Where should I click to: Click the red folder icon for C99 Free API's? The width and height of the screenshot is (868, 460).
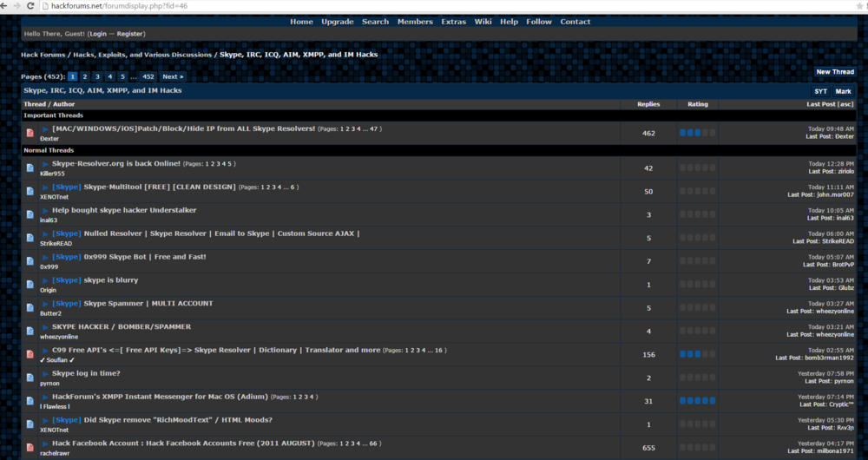[30, 354]
